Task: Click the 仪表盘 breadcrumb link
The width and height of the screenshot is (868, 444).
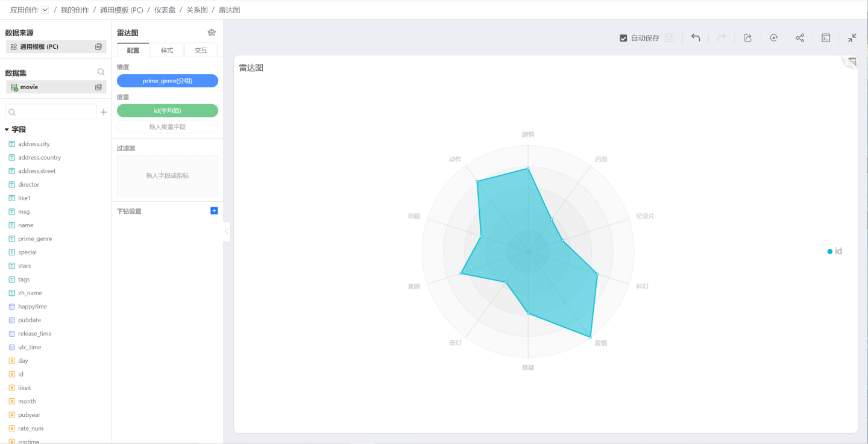Action: 165,10
